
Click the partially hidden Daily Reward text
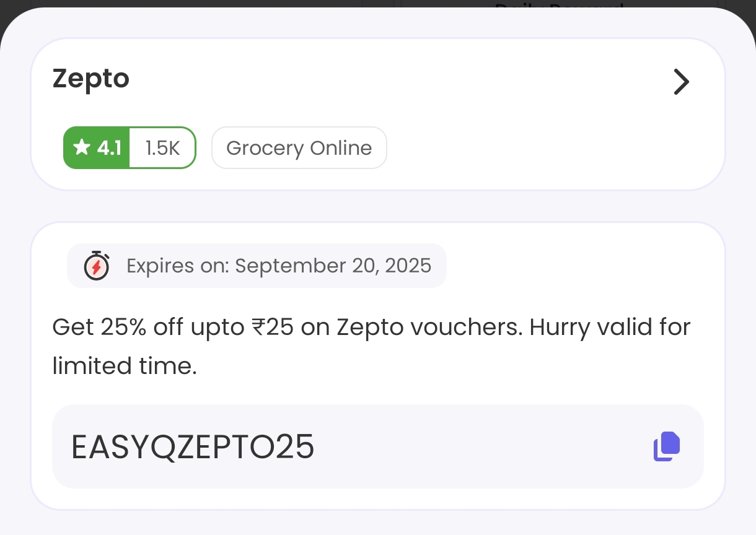[x=558, y=6]
